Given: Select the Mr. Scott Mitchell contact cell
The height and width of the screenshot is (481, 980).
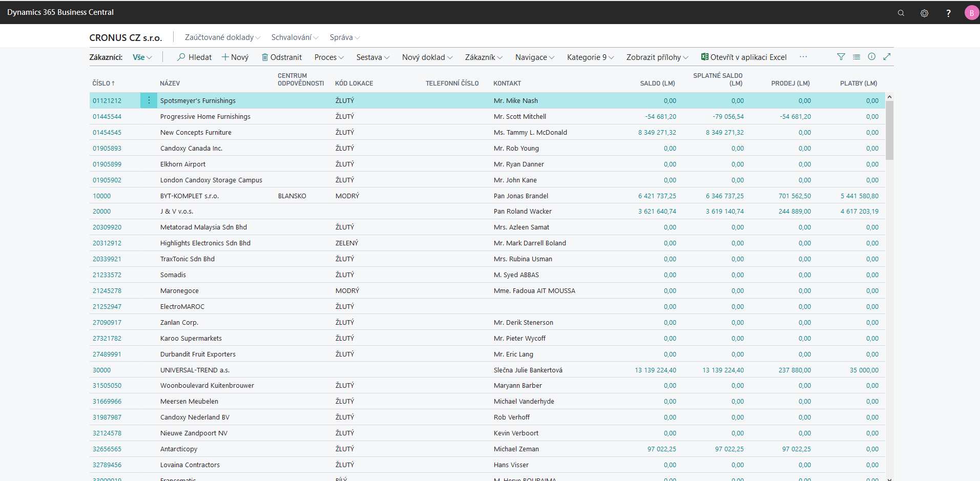Looking at the screenshot, I should click(520, 117).
